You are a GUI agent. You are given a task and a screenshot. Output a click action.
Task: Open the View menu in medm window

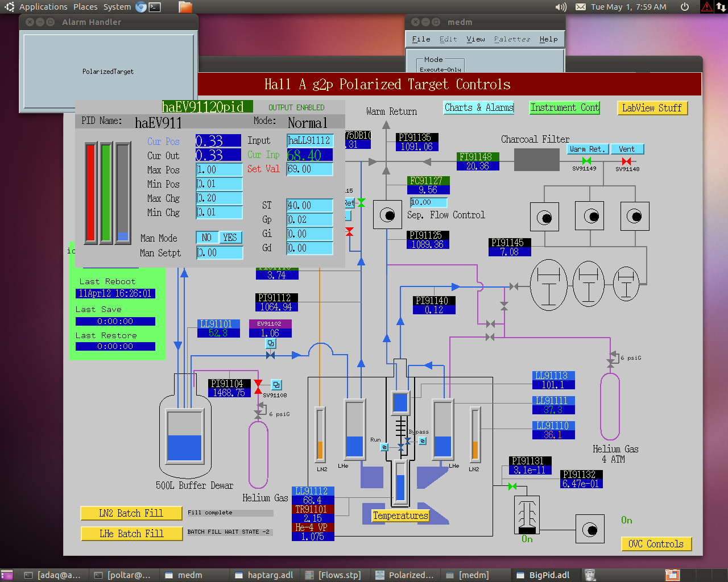coord(475,39)
